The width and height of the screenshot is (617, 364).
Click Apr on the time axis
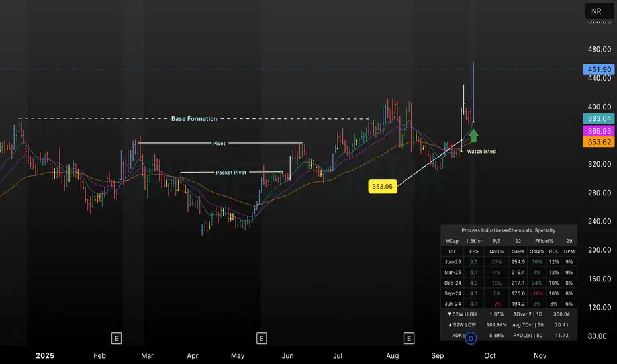193,356
